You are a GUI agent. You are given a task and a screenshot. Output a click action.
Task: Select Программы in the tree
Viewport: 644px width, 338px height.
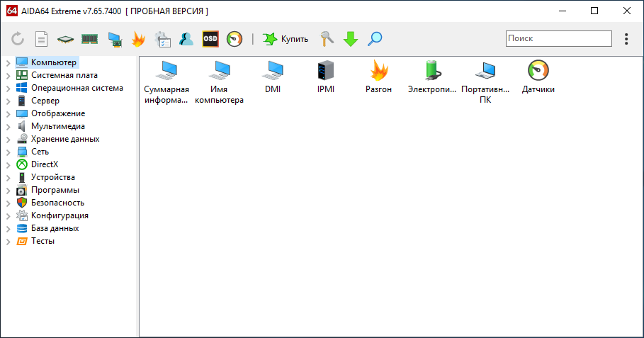(x=55, y=190)
